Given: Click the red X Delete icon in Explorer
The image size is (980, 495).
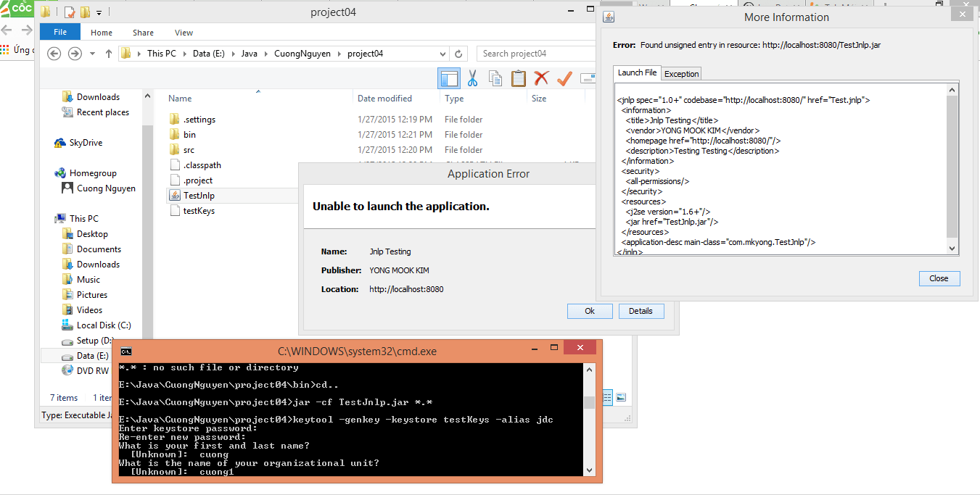Looking at the screenshot, I should pyautogui.click(x=541, y=78).
